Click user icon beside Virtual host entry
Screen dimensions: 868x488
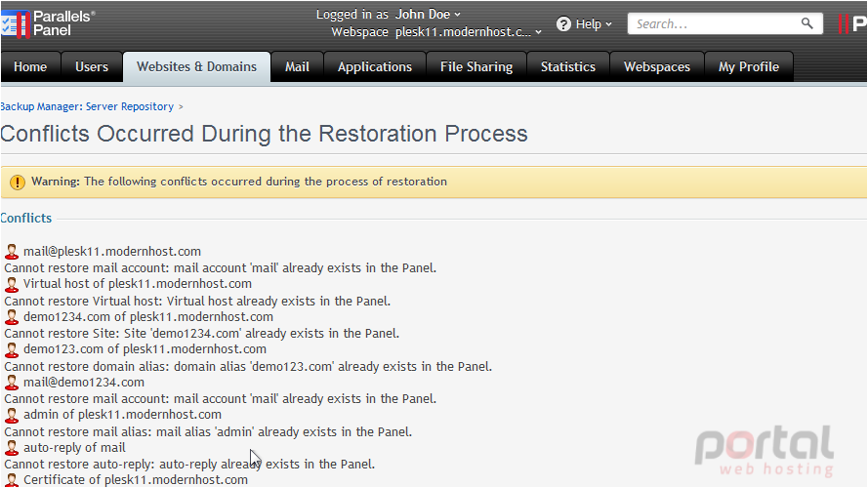tap(12, 284)
